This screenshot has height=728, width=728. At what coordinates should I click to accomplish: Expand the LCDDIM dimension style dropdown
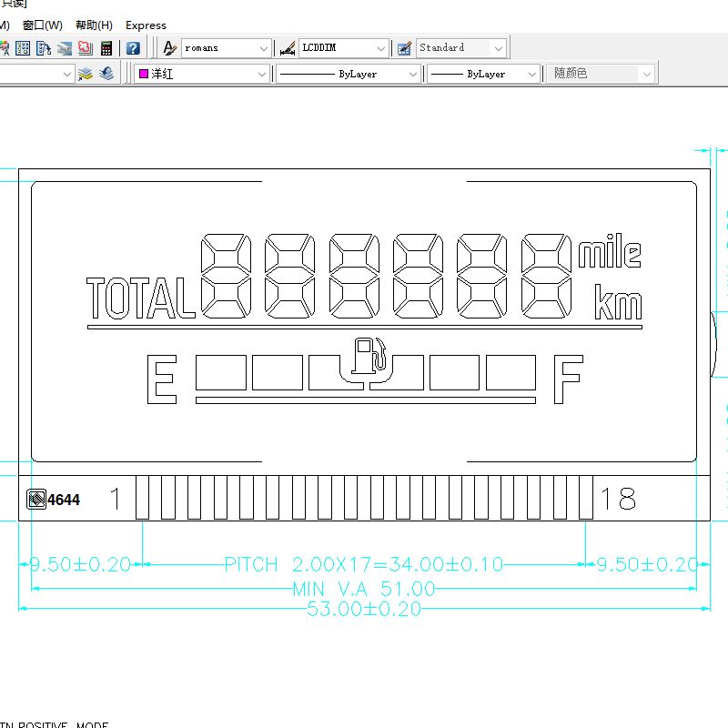click(x=381, y=48)
